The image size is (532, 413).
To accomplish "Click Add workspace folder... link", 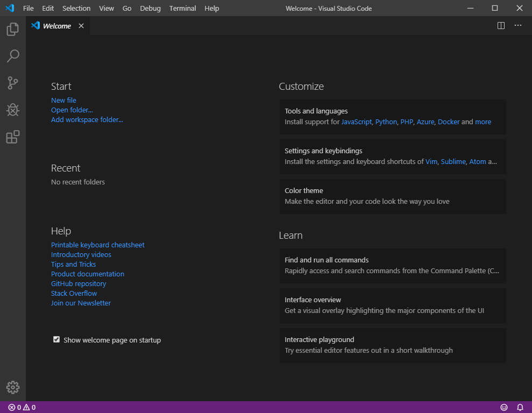I will click(x=87, y=120).
